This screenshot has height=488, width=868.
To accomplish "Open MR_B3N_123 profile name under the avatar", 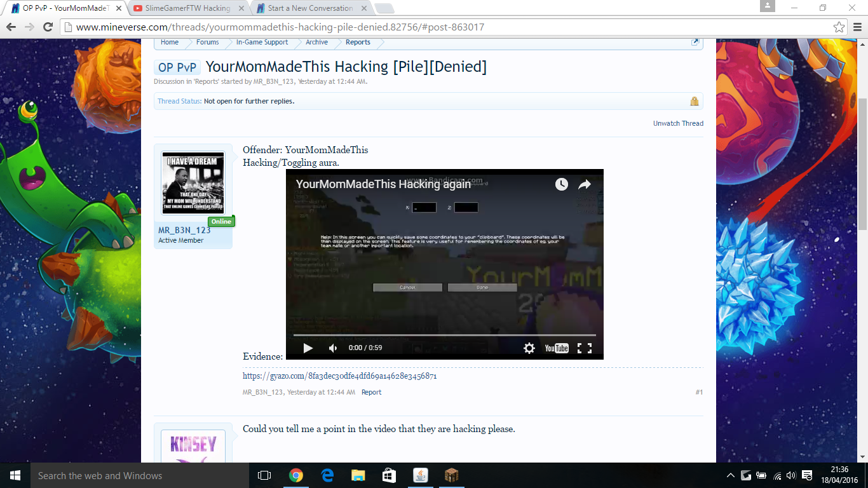I will click(184, 230).
